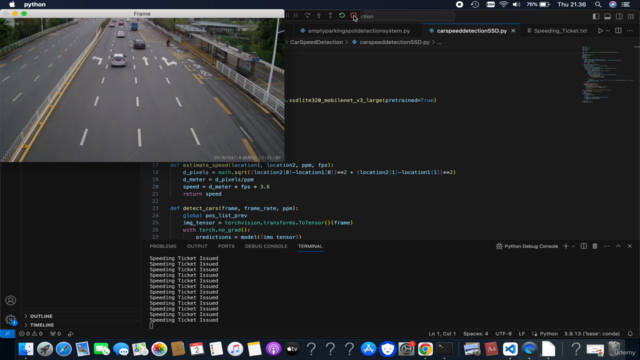
Task: Open the Accounts icon in activity bar
Action: (x=11, y=300)
